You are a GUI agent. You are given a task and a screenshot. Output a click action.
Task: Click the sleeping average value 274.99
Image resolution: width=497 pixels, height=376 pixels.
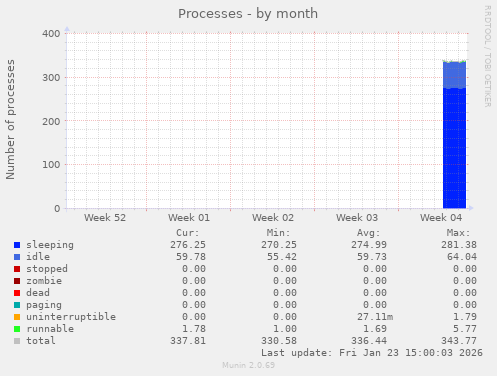[369, 245]
